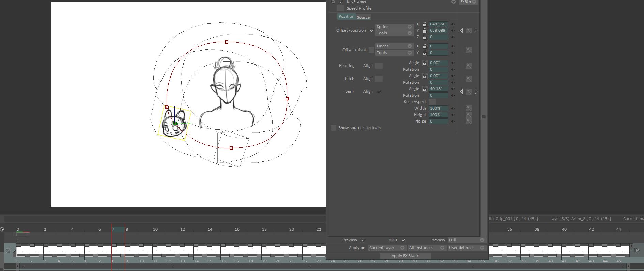
Task: Open the User defined dropdown
Action: (x=466, y=248)
